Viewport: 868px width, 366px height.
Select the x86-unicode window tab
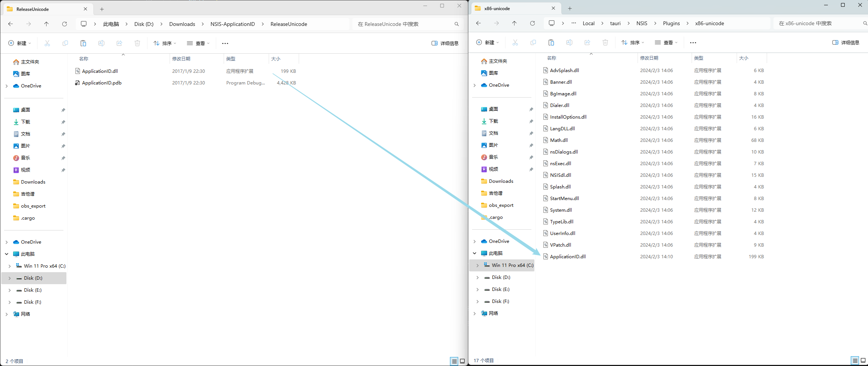pyautogui.click(x=515, y=8)
